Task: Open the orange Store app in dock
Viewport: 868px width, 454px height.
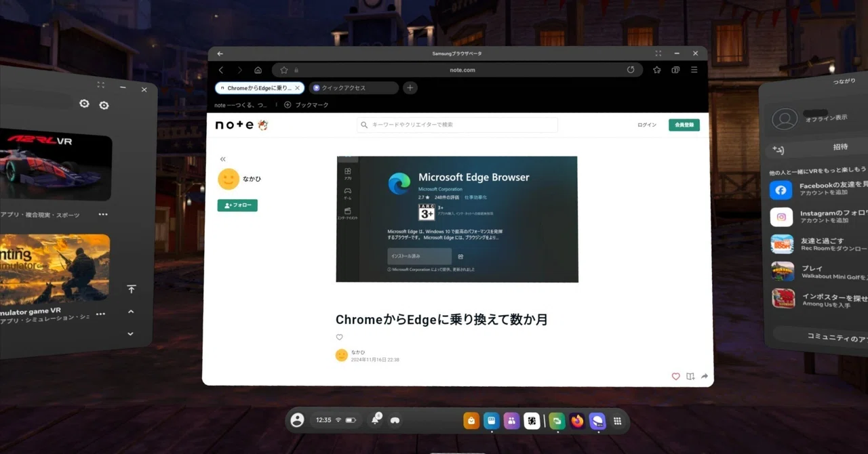Action: coord(471,421)
